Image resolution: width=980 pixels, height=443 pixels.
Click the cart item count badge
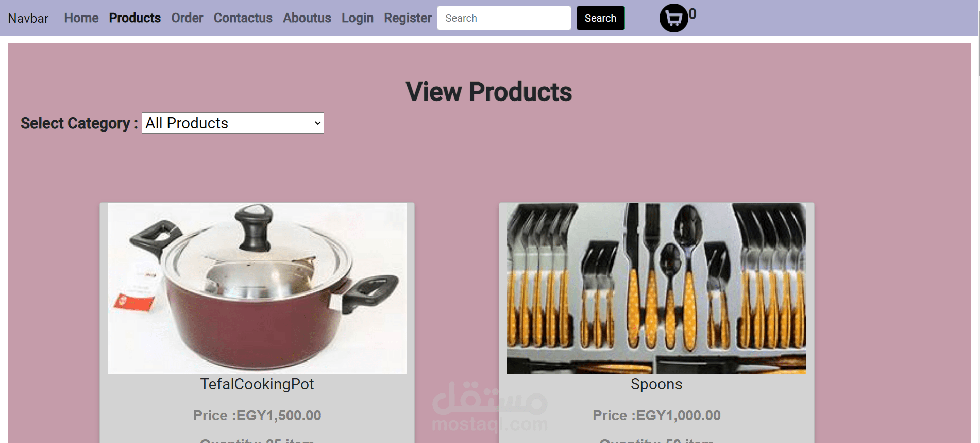pyautogui.click(x=692, y=14)
